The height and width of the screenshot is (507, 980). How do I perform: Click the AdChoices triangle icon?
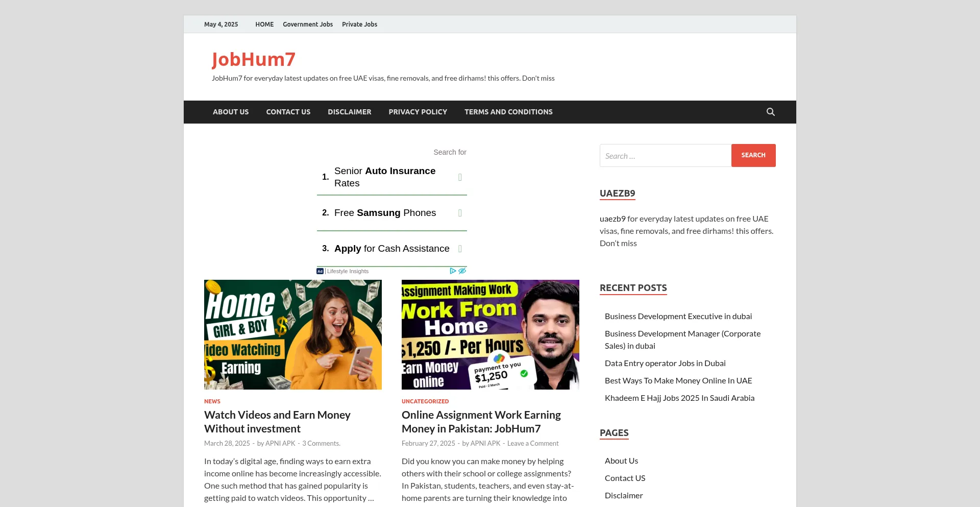pyautogui.click(x=453, y=271)
